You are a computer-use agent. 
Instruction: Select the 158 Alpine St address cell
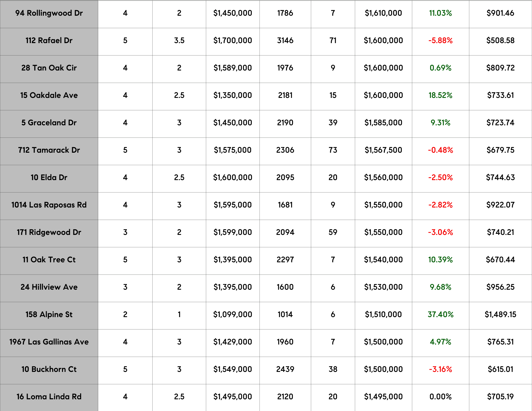[x=49, y=315]
